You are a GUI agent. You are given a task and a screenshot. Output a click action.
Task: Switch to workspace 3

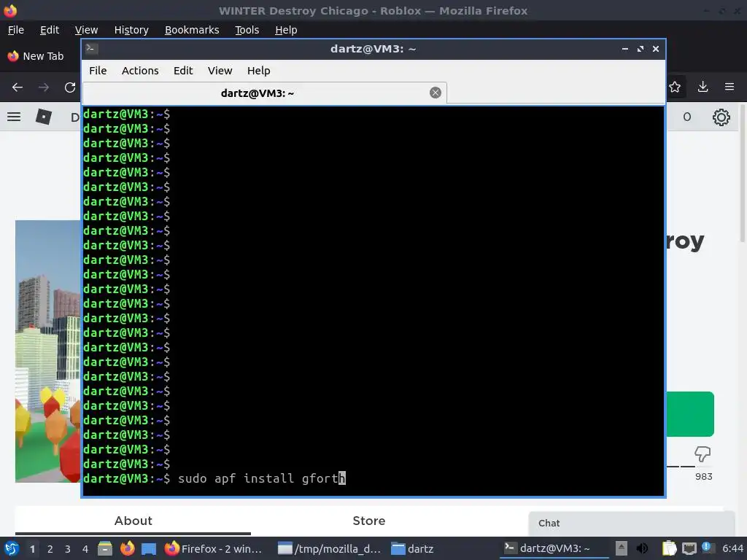pos(68,549)
